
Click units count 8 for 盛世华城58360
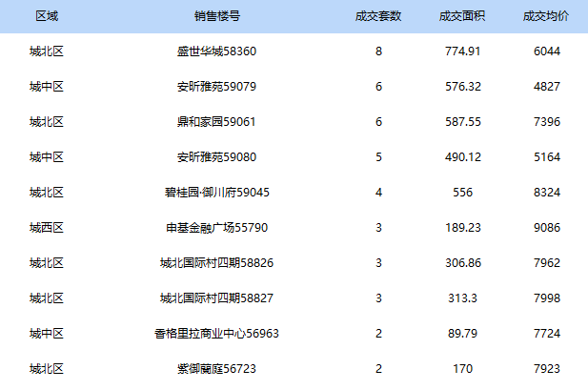[x=378, y=51]
